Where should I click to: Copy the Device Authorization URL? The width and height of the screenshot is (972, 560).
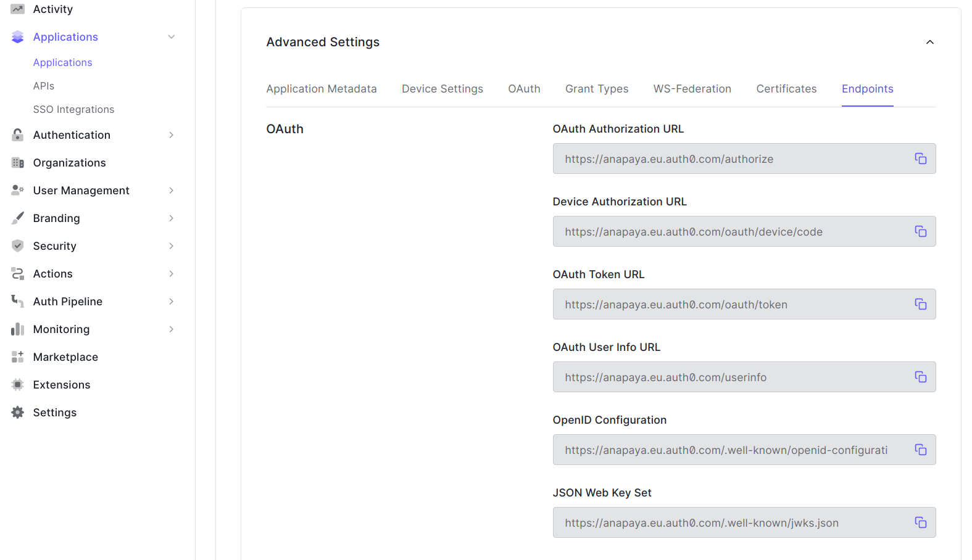(x=920, y=231)
